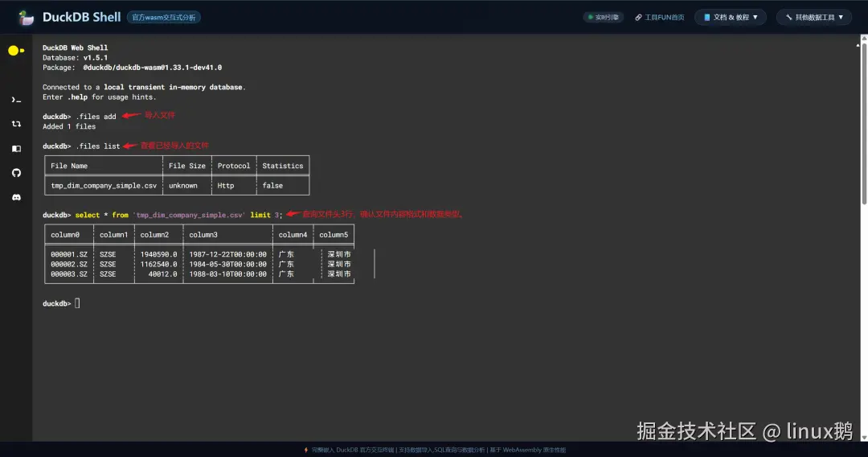The width and height of the screenshot is (868, 457).
Task: Click the 000003.SZ cell
Action: pyautogui.click(x=69, y=274)
